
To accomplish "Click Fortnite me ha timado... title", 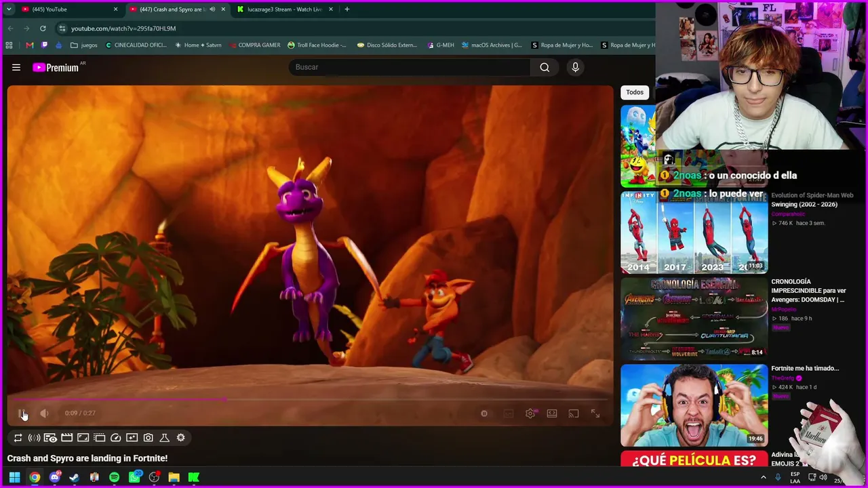I will (x=805, y=368).
